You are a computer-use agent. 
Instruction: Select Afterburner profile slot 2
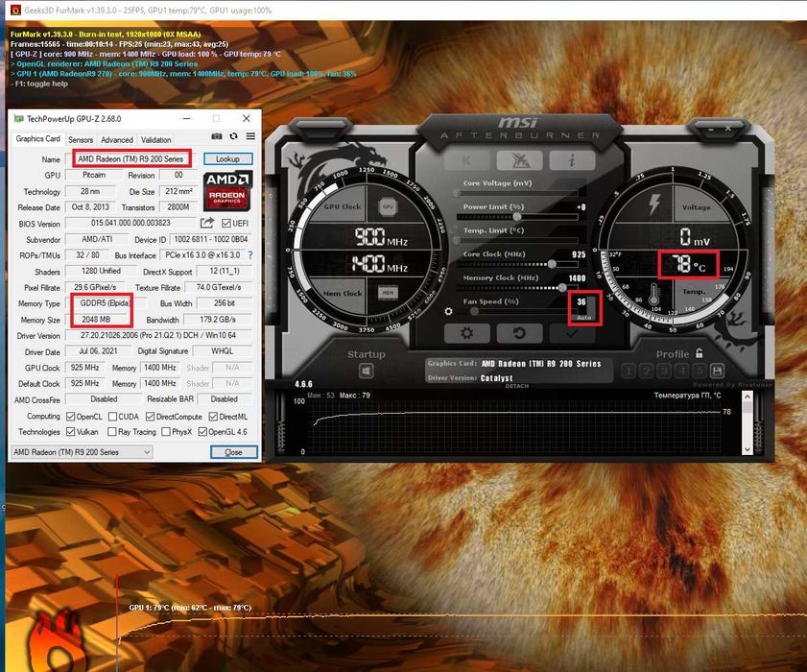pos(647,371)
